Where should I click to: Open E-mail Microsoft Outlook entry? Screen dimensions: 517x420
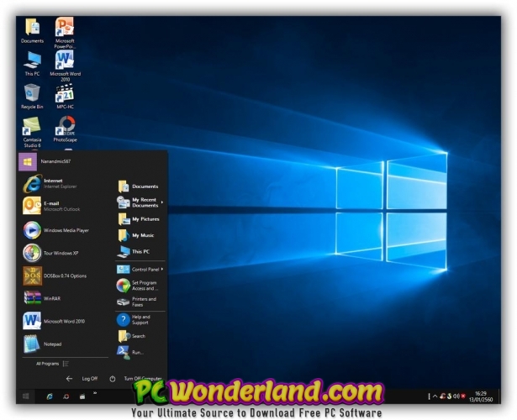pos(51,206)
